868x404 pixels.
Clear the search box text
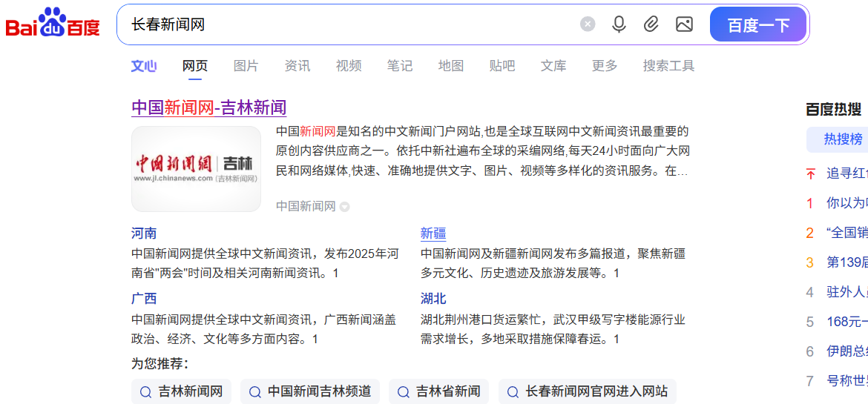coord(588,24)
